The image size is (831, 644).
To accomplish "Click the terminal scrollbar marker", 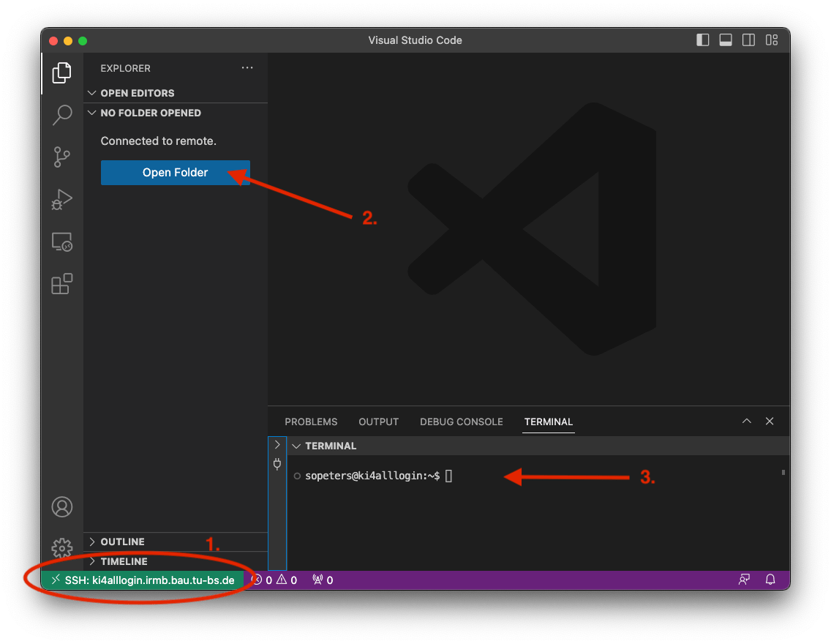I will tap(783, 472).
